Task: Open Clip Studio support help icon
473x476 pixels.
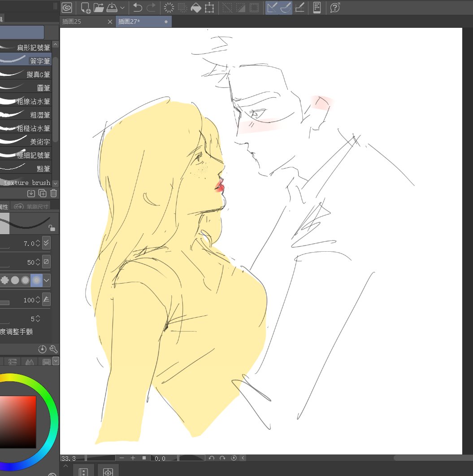Action: tap(335, 8)
